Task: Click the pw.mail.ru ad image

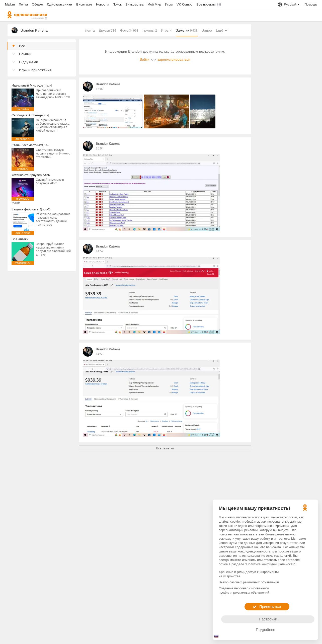Action: (23, 100)
